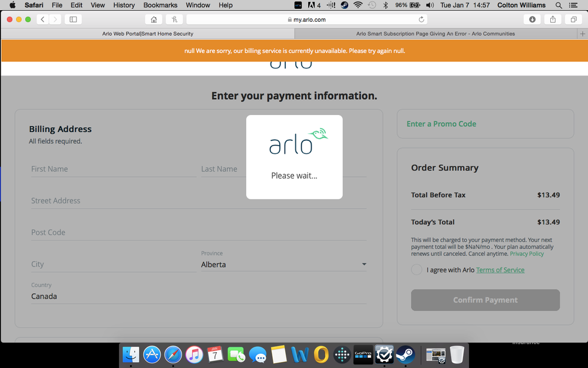Image resolution: width=588 pixels, height=368 pixels.
Task: Open the gear-checkmark app in the Dock
Action: 384,354
